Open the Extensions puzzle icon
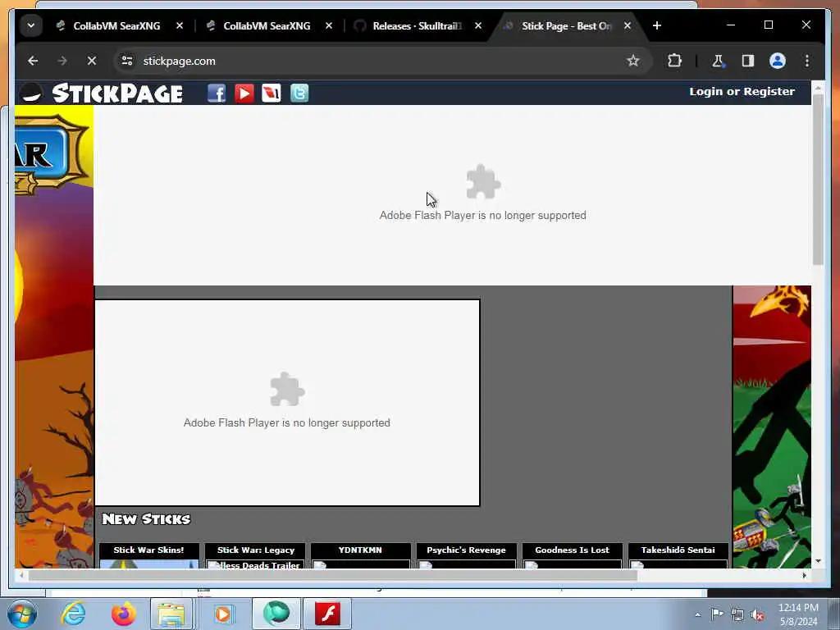840x630 pixels. pos(675,61)
